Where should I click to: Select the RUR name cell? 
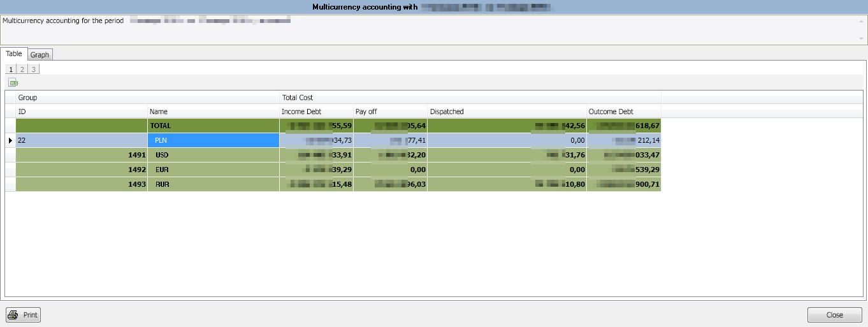point(213,184)
